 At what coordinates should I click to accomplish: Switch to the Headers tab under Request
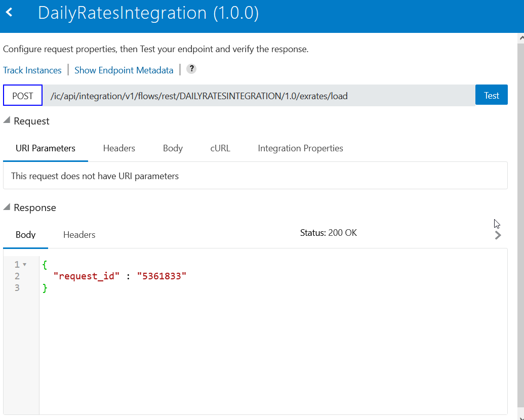(x=119, y=148)
